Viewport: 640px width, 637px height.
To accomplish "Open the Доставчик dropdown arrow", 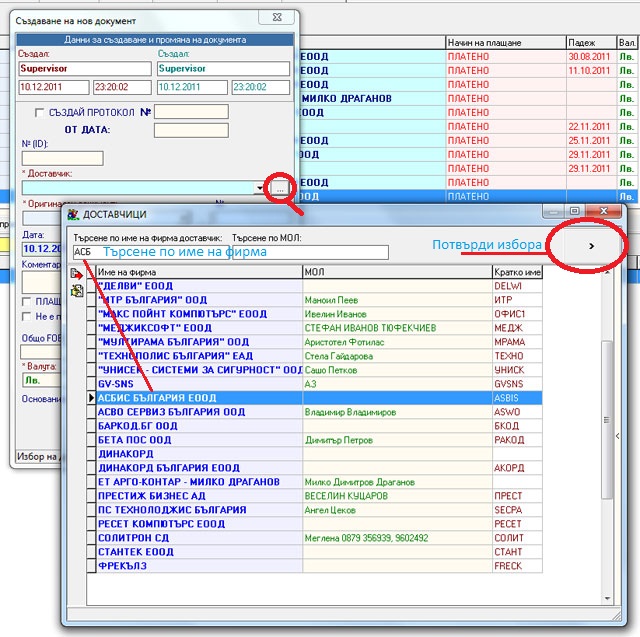I will click(x=260, y=188).
